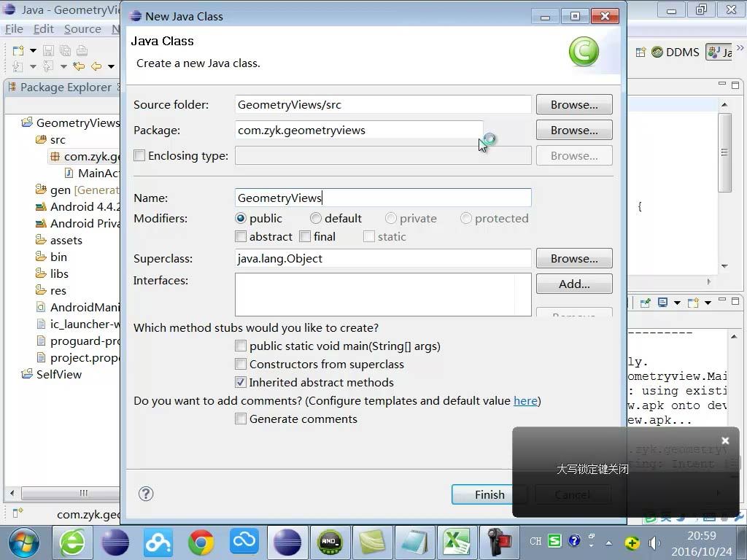Click the Source folder text field
The width and height of the screenshot is (747, 560).
pyautogui.click(x=383, y=104)
